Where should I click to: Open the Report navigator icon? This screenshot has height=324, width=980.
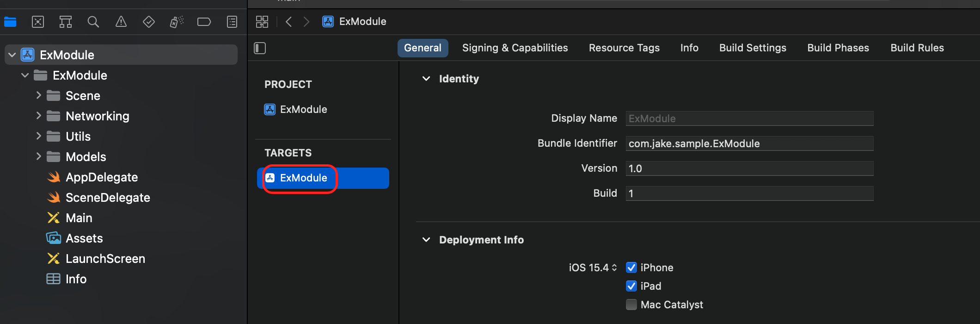232,22
